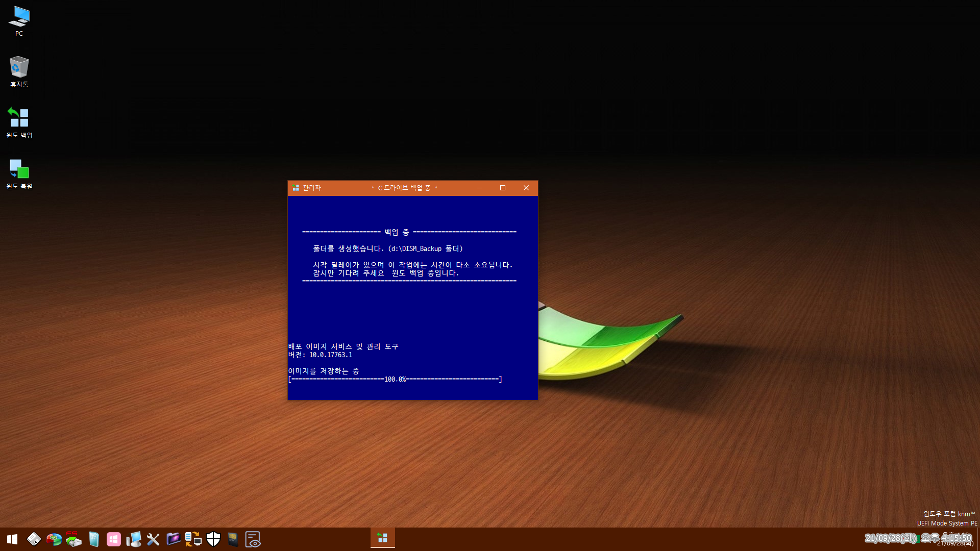Viewport: 980px width, 551px height.
Task: Open the purple folder taskbar icon
Action: [x=173, y=539]
